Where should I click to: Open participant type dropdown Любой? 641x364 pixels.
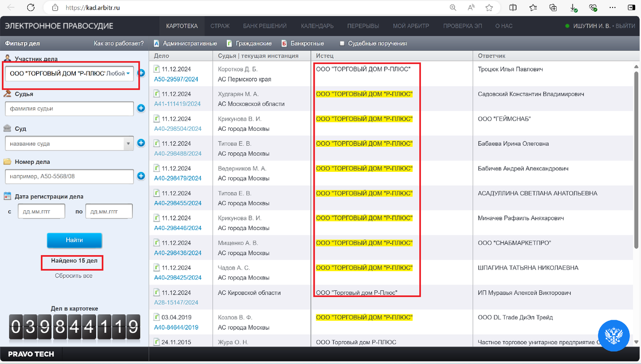[x=119, y=73]
